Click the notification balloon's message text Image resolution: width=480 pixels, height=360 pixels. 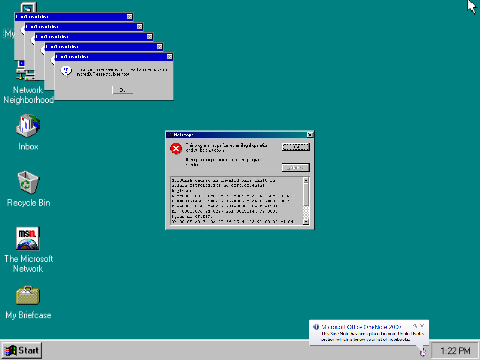(373, 336)
